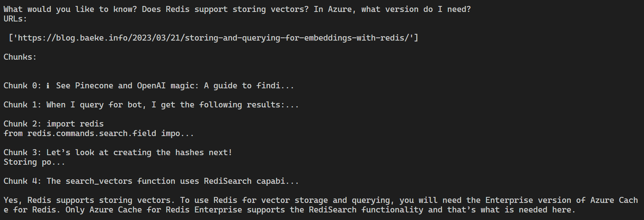Open the blog.baeke.info URL link

point(215,38)
